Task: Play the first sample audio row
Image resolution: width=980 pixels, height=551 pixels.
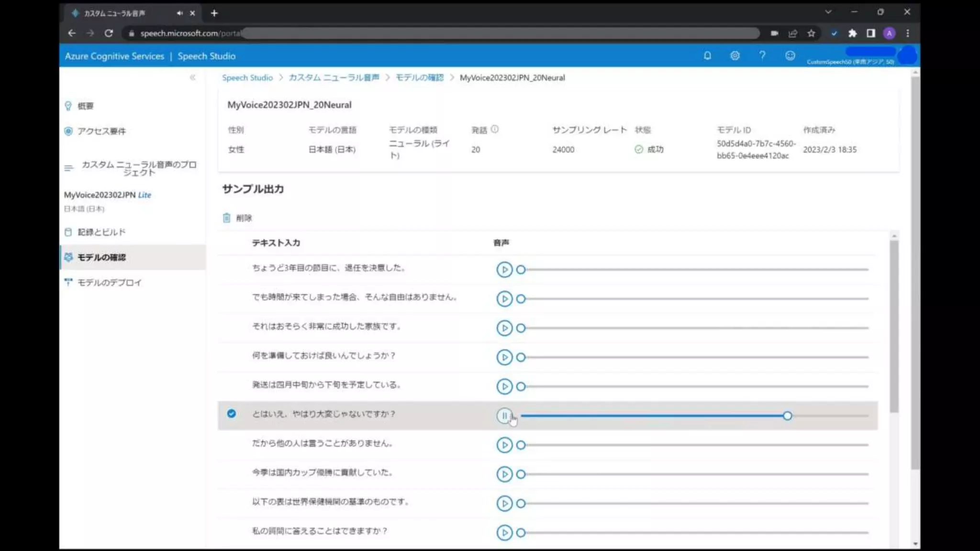Action: [x=504, y=270]
